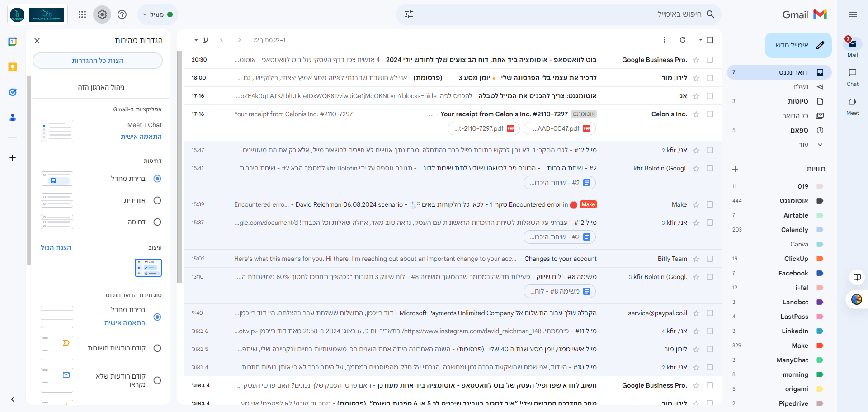
Task: Click customize link under Chat and Meet
Action: tap(141, 137)
